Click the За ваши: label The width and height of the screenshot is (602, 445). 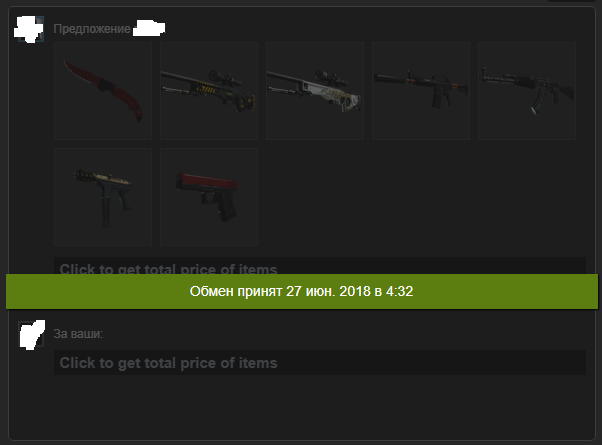(x=78, y=334)
